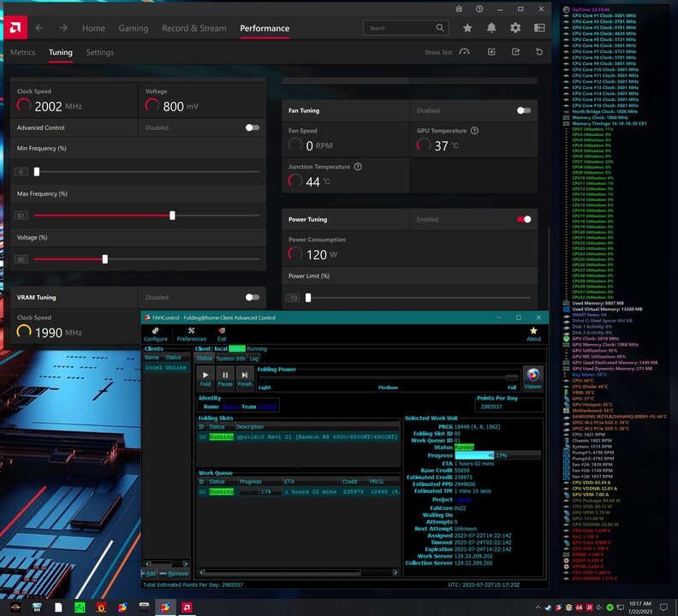Disable Power Tuning toggle
The width and height of the screenshot is (678, 616).
[524, 220]
